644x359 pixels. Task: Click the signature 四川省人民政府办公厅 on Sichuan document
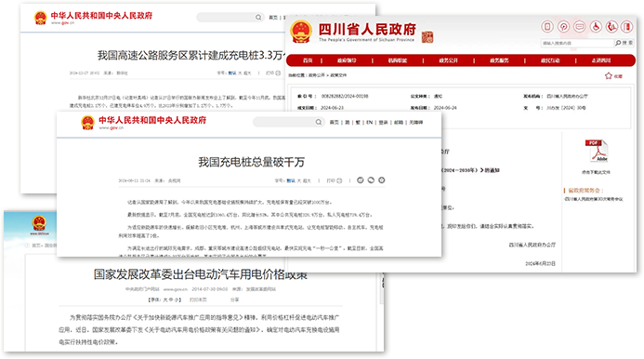tap(532, 246)
